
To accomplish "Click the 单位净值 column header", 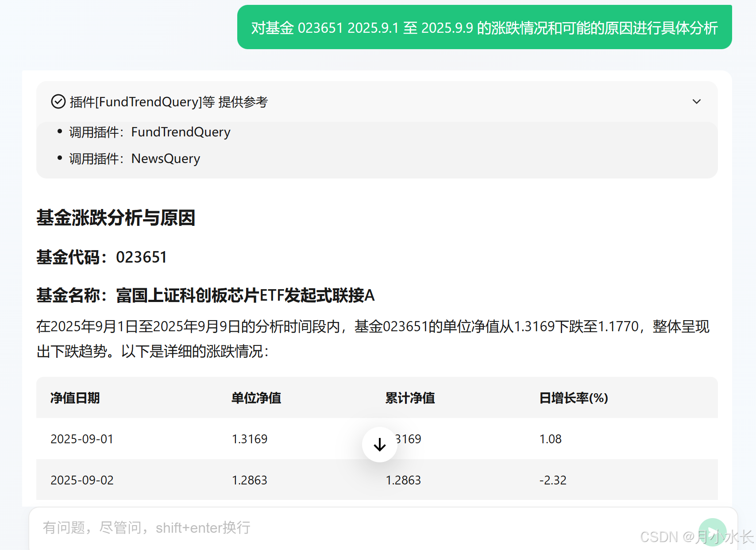I will [x=257, y=398].
